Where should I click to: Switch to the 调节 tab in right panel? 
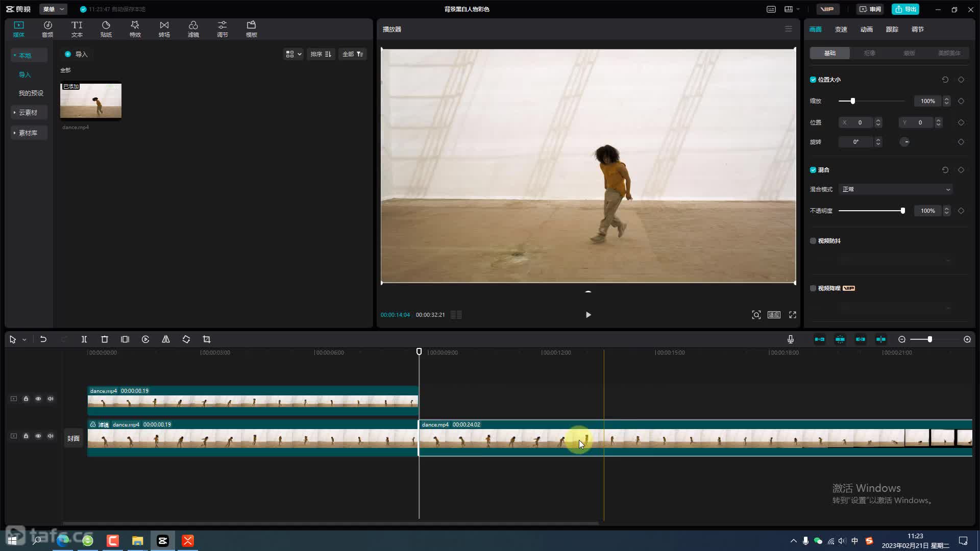(x=918, y=29)
